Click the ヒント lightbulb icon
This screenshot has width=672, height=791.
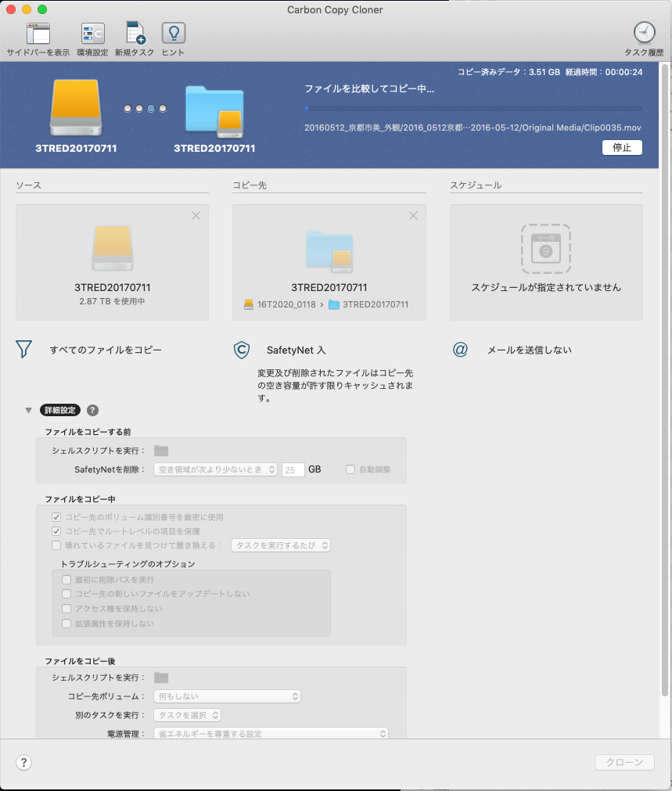click(x=174, y=34)
